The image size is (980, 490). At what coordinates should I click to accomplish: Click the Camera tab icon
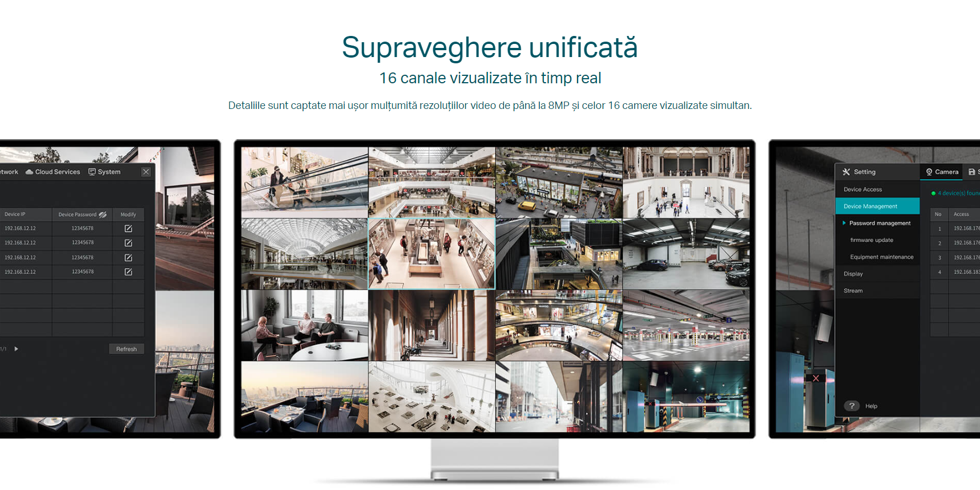(x=929, y=172)
